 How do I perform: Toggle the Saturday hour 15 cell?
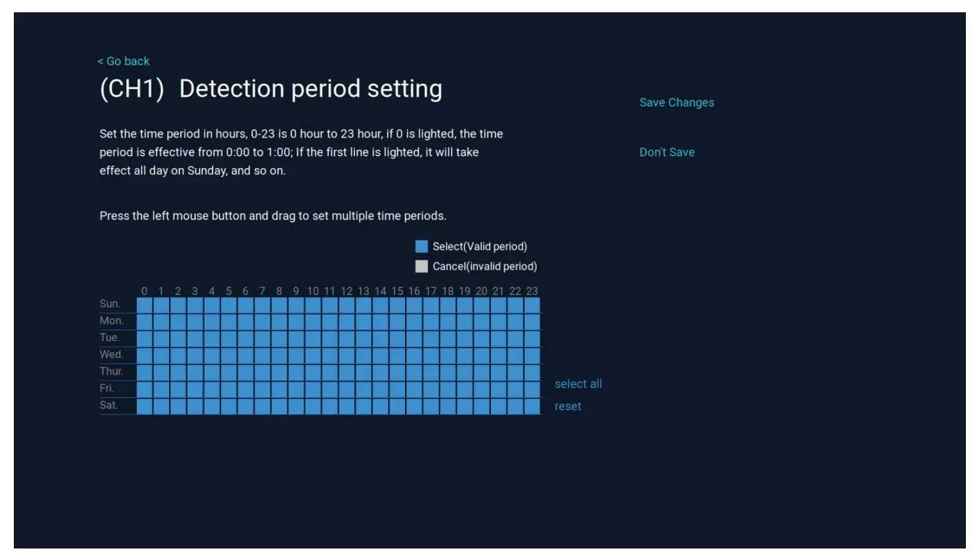coord(397,406)
